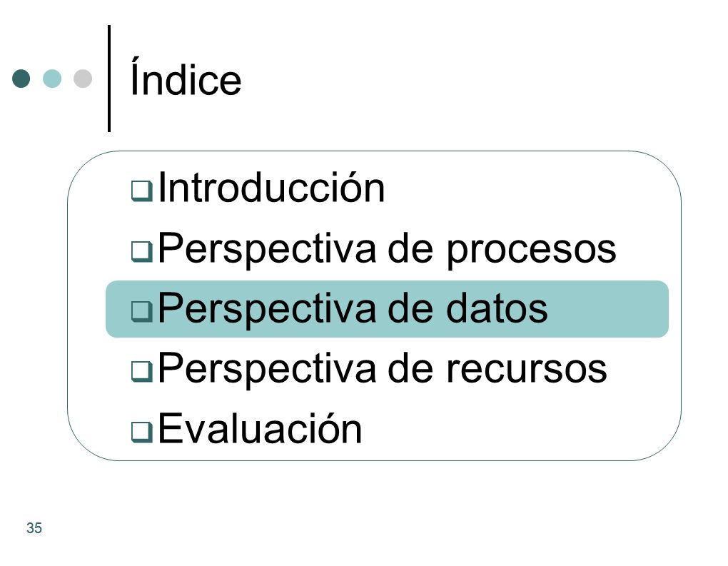Click the bullet beside Perspectiva de datos
This screenshot has height=566, width=728.
141,311
